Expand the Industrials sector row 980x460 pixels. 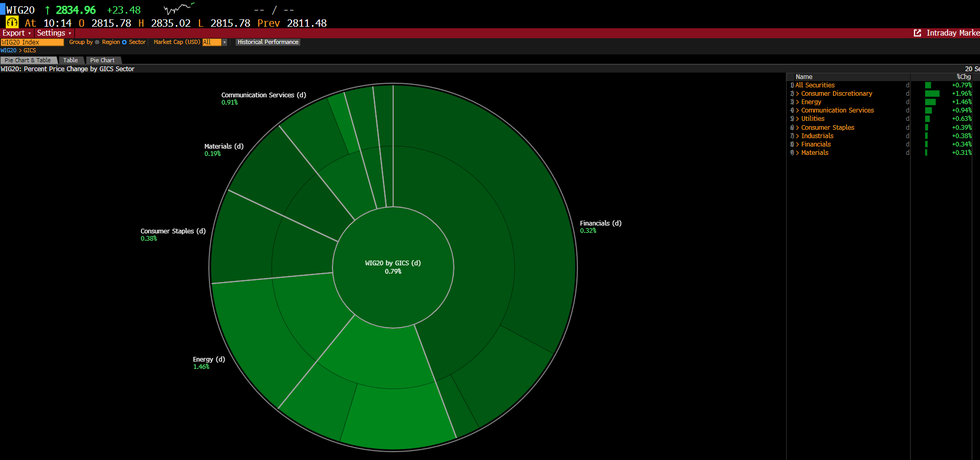coord(797,136)
